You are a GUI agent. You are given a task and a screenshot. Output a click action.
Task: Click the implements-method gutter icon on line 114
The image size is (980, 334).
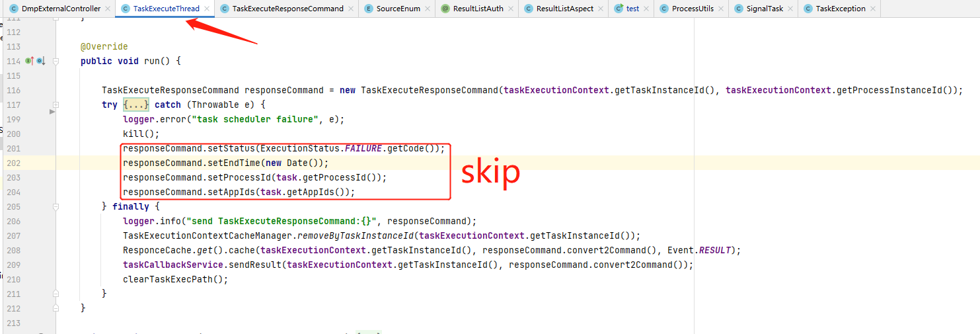click(x=29, y=61)
